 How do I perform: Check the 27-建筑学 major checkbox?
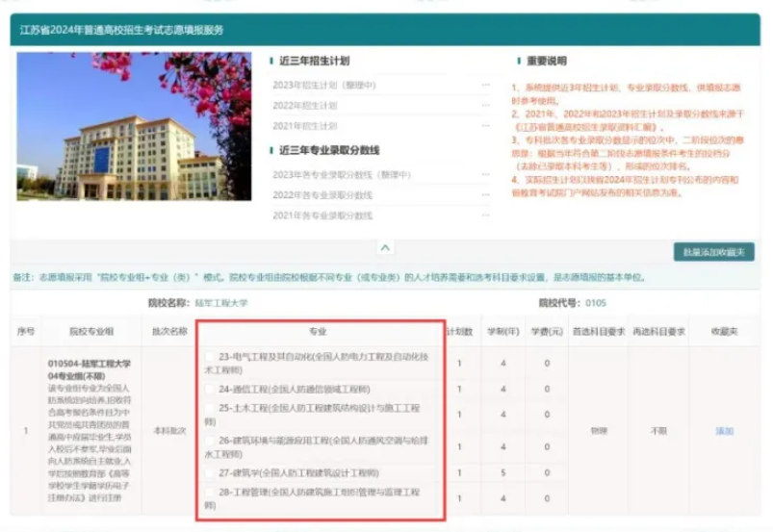(x=210, y=473)
